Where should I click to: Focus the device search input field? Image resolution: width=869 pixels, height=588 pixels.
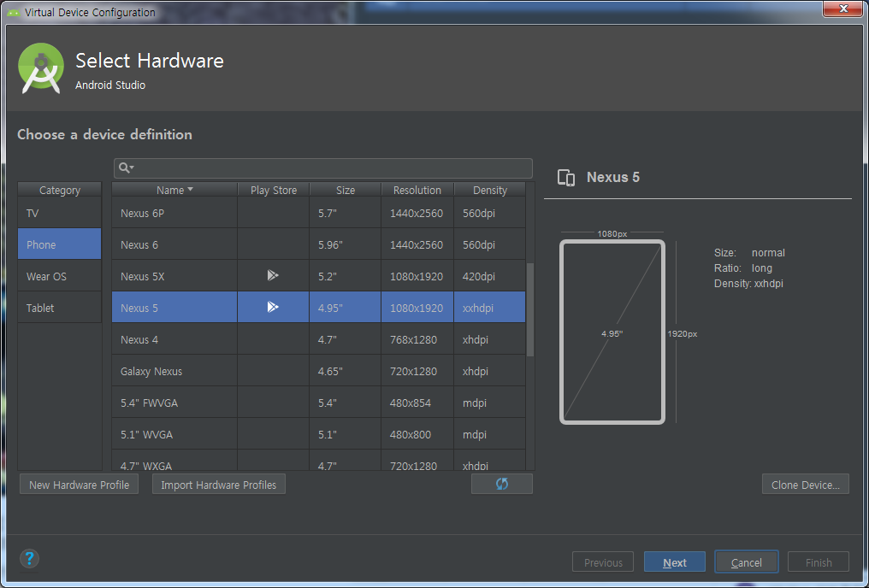point(323,168)
